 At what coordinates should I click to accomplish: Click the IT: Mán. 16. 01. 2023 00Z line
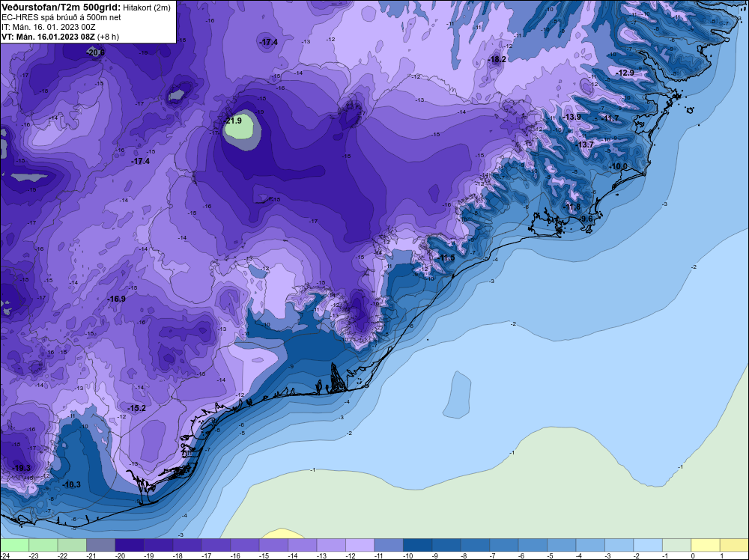click(x=49, y=27)
